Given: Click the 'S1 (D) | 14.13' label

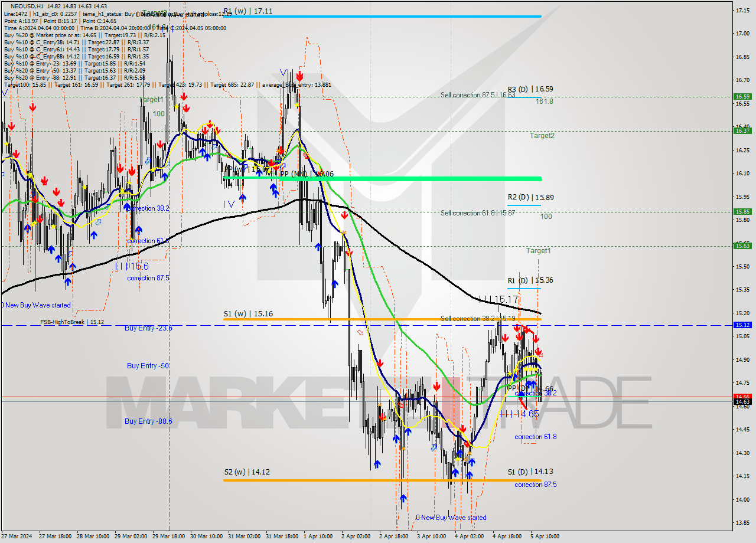Looking at the screenshot, I should click(x=530, y=472).
